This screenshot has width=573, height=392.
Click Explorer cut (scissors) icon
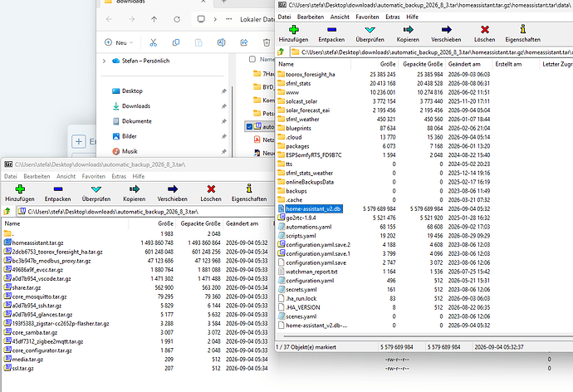pos(153,42)
